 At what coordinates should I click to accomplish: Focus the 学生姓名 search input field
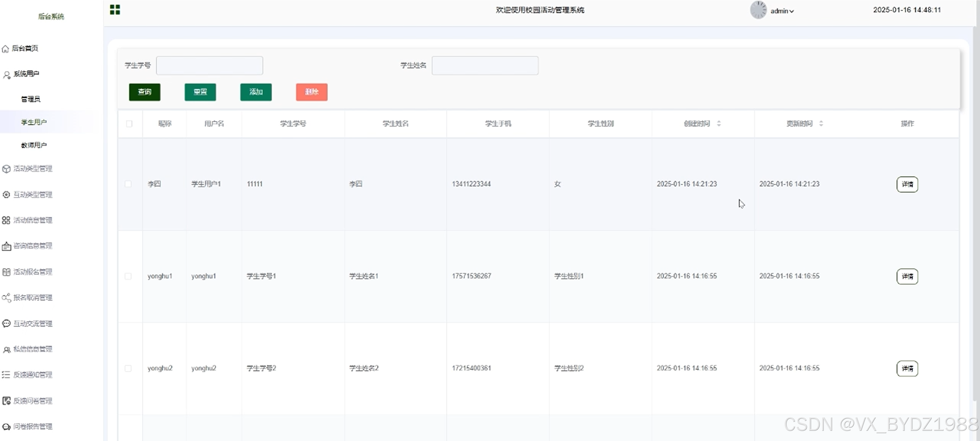[485, 65]
